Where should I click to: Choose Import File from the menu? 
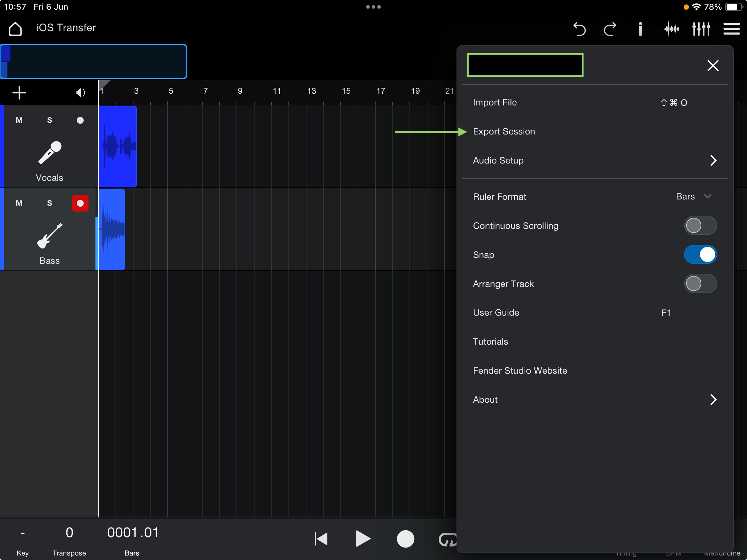595,102
